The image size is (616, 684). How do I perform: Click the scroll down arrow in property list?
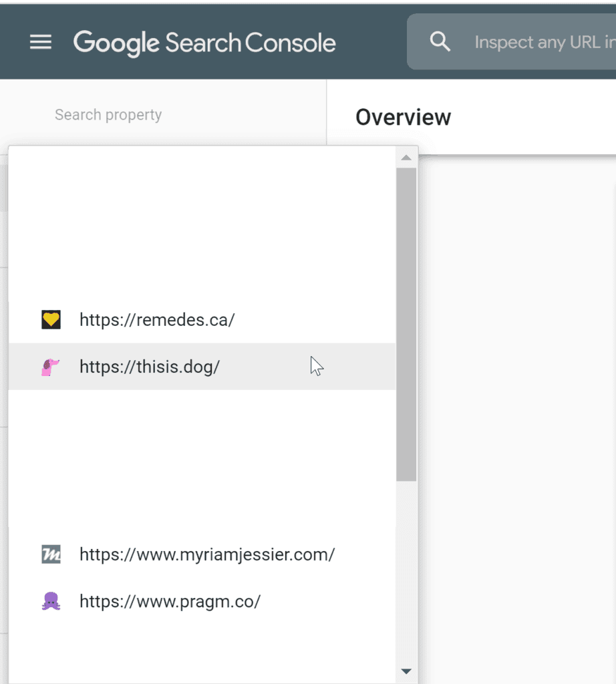(406, 671)
